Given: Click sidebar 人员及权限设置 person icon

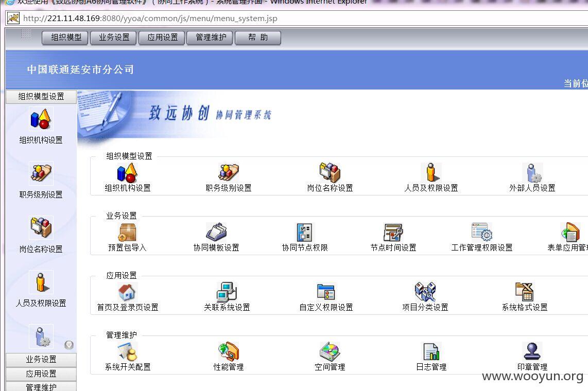Looking at the screenshot, I should [x=41, y=281].
